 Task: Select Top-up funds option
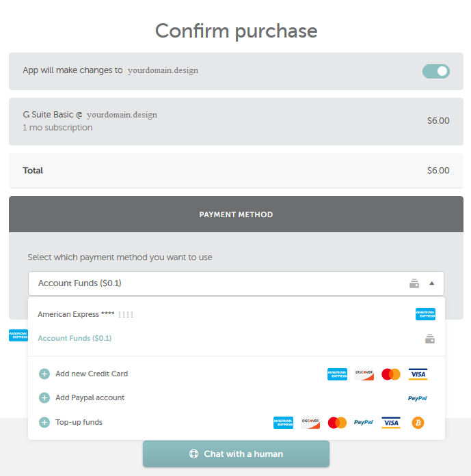click(x=79, y=422)
